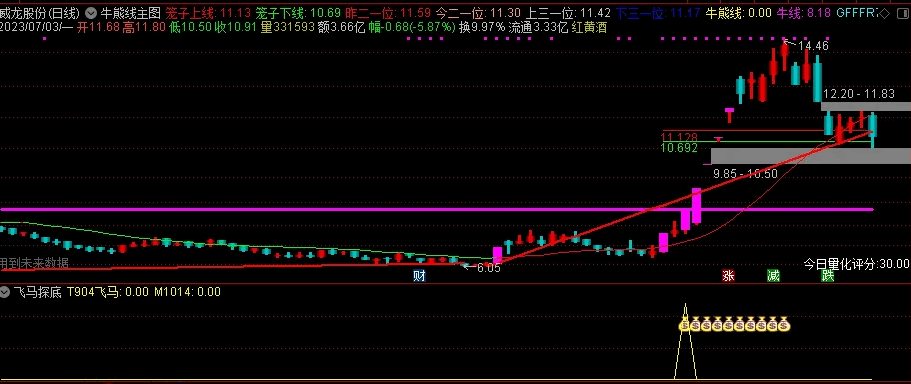Click the lowest price label 6.05
Viewport: 911px width, 384px height.
tap(489, 268)
